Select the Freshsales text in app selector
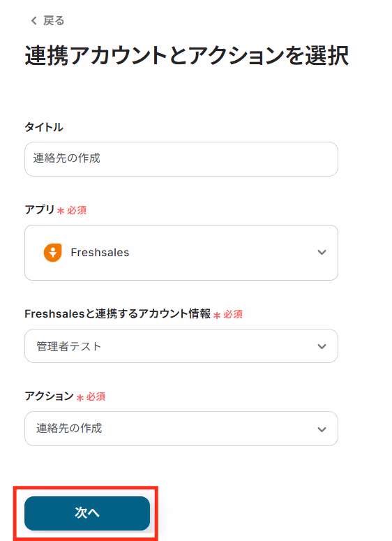Screen dimensions: 392x541 (100, 253)
